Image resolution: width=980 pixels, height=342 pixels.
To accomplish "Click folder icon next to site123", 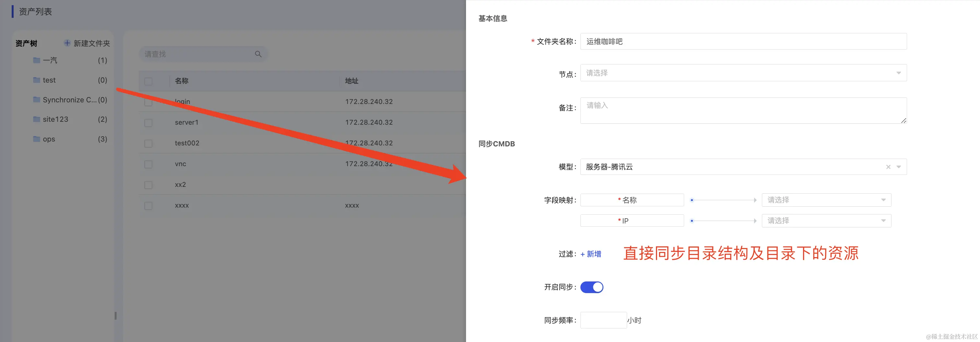I will click(37, 119).
